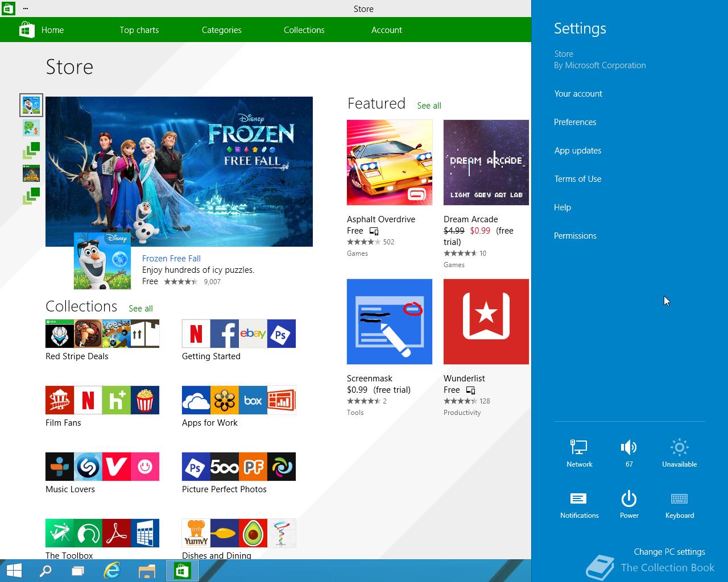Select the fourth spotlight game thumbnail

tap(31, 173)
